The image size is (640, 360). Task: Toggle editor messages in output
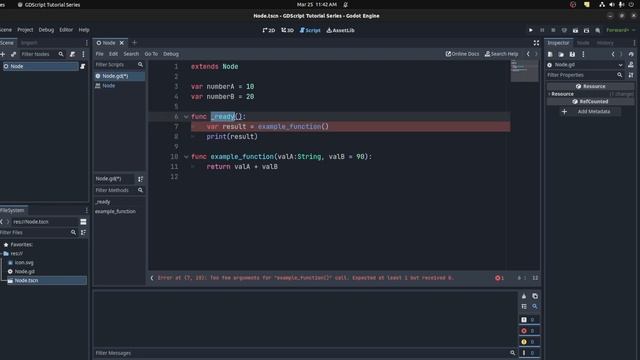point(529,353)
